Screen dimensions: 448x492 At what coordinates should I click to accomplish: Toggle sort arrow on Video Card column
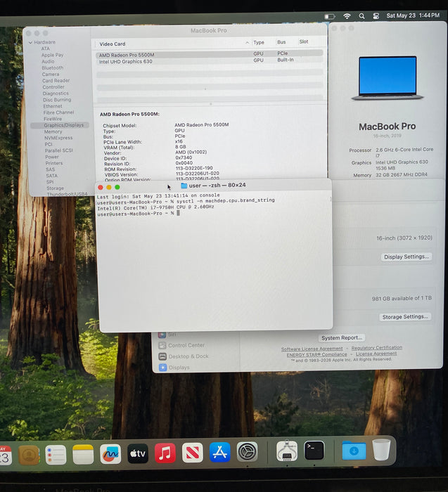pyautogui.click(x=247, y=43)
